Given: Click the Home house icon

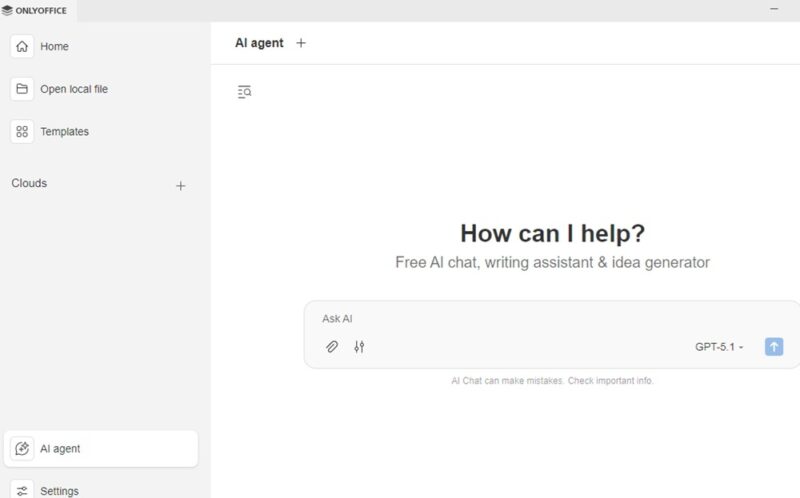Looking at the screenshot, I should (x=22, y=46).
